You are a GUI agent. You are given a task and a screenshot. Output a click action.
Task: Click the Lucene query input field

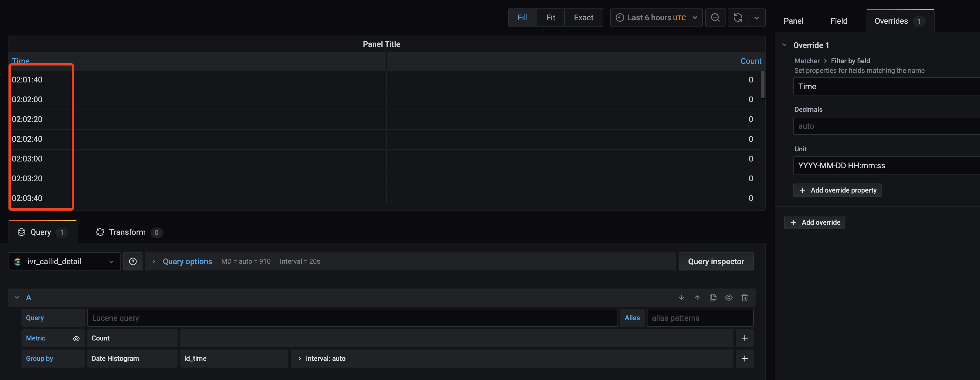tap(342, 318)
